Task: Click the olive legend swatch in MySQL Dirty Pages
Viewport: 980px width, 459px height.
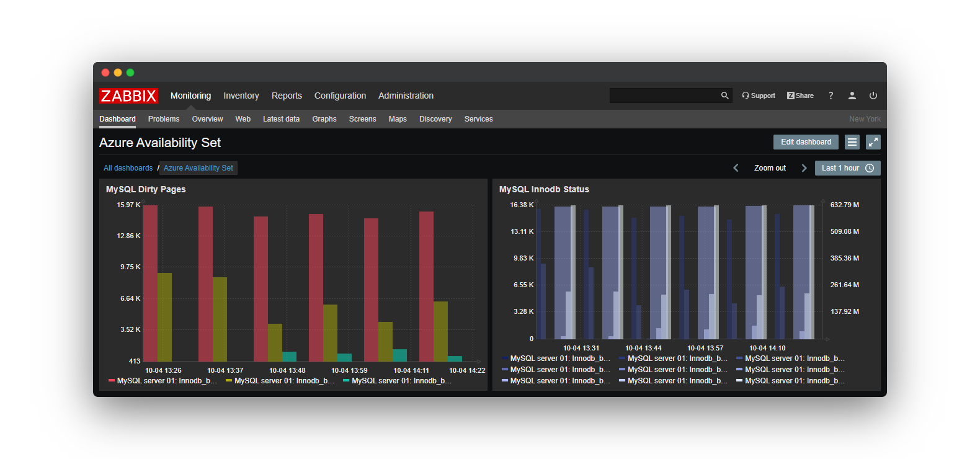Action: (229, 381)
